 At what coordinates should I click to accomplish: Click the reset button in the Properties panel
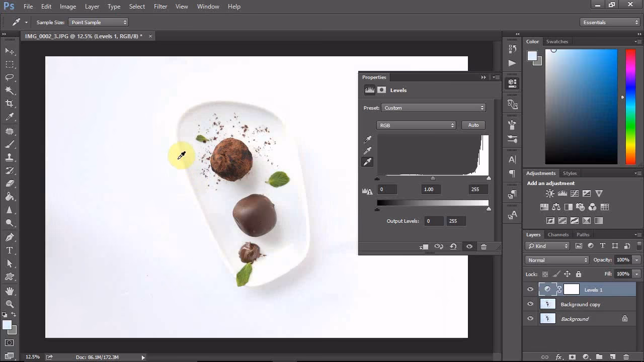click(x=454, y=246)
